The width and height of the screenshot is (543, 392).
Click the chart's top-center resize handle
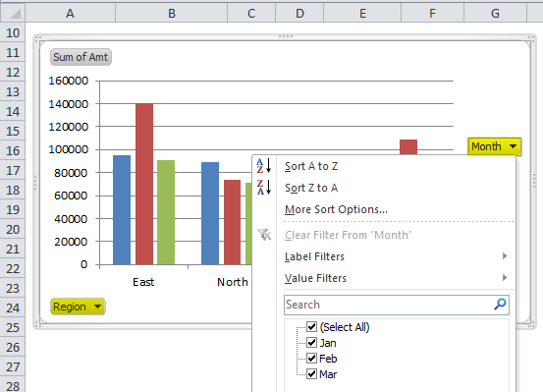(x=285, y=36)
